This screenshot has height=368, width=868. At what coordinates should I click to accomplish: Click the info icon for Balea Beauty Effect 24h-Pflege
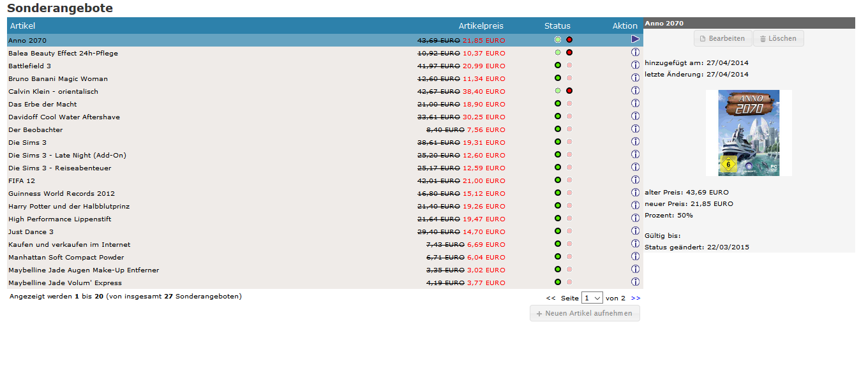pyautogui.click(x=635, y=52)
